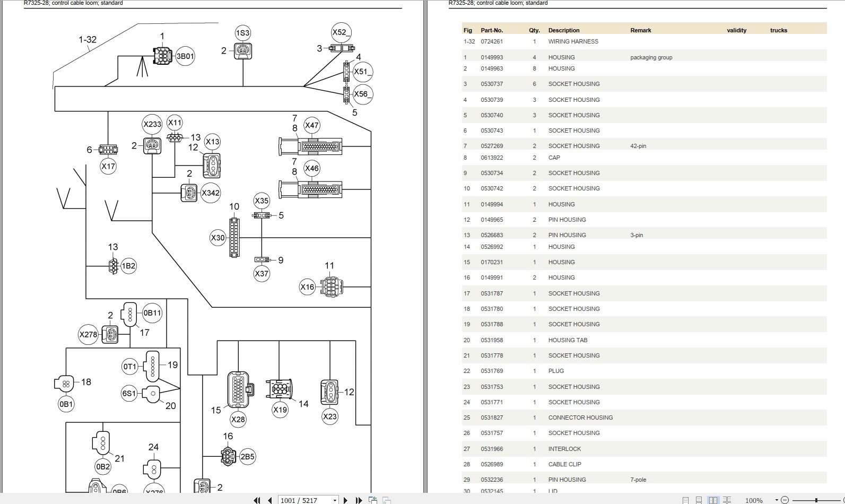Open the zoom level dropdown arrow
The image size is (845, 504).
(777, 500)
